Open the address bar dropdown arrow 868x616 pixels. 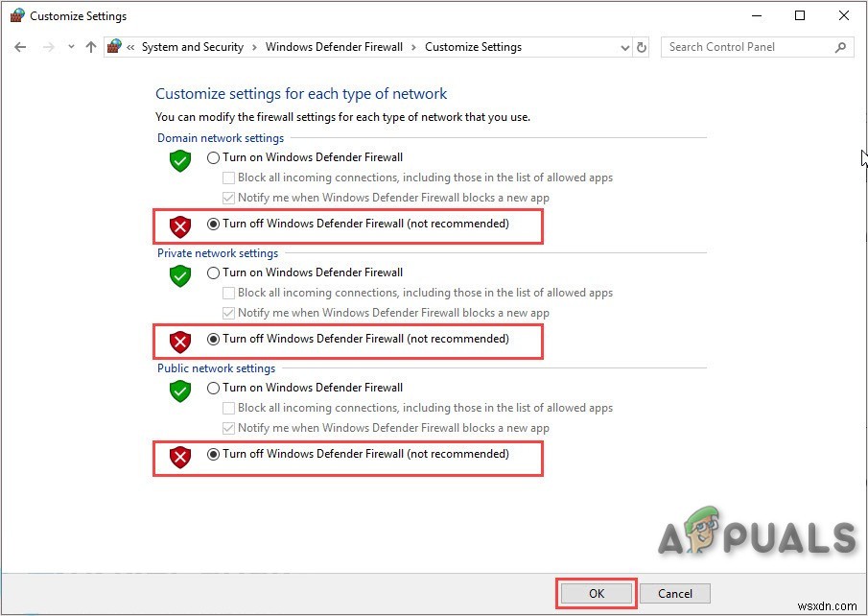coord(625,46)
